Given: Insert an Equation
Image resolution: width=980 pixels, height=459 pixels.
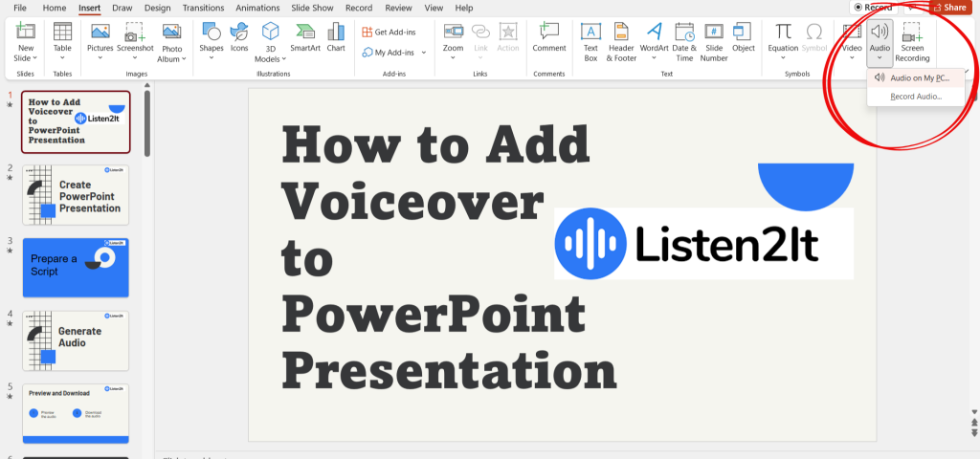Looking at the screenshot, I should (783, 32).
